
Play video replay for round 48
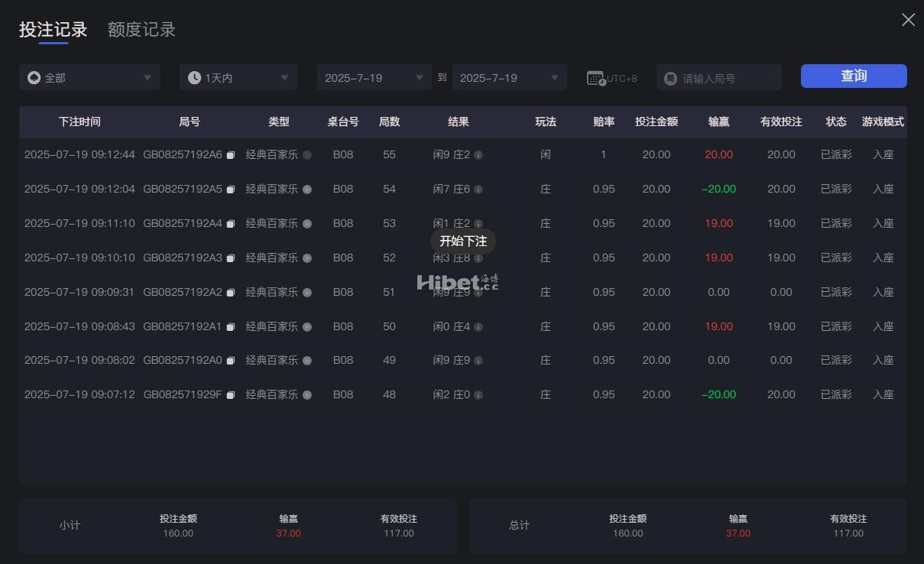click(307, 396)
